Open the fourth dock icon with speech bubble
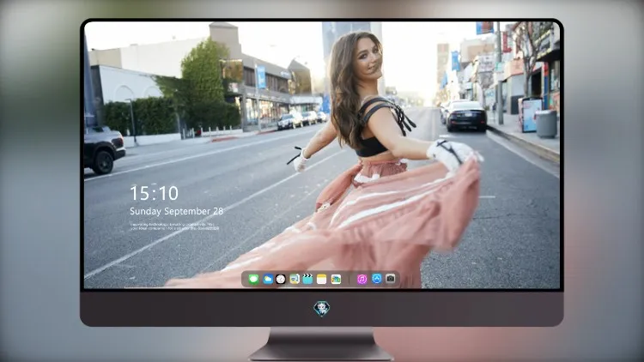 [295, 280]
